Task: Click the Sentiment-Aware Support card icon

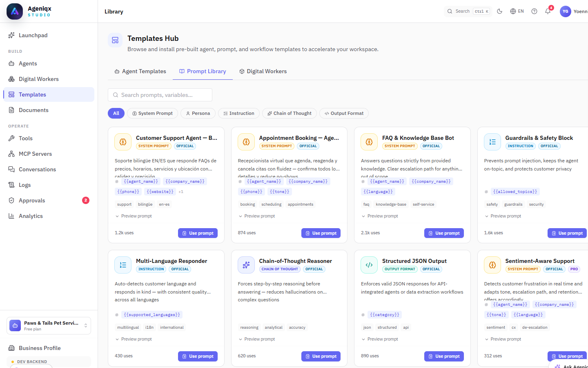Action: 492,265
